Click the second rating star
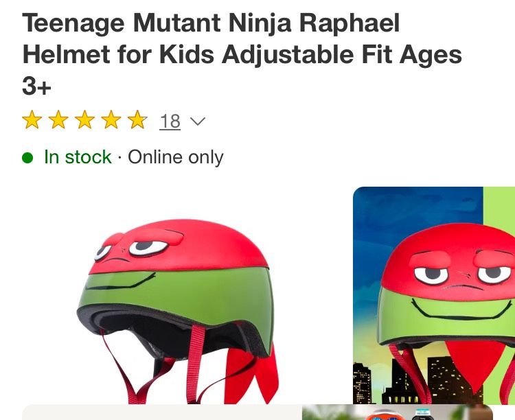The image size is (515, 420). 58,121
